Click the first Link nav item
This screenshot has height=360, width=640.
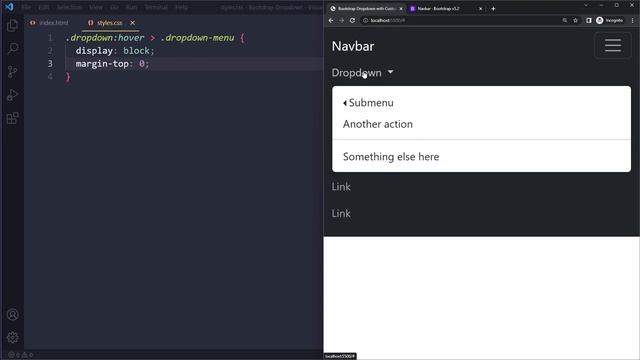click(341, 187)
